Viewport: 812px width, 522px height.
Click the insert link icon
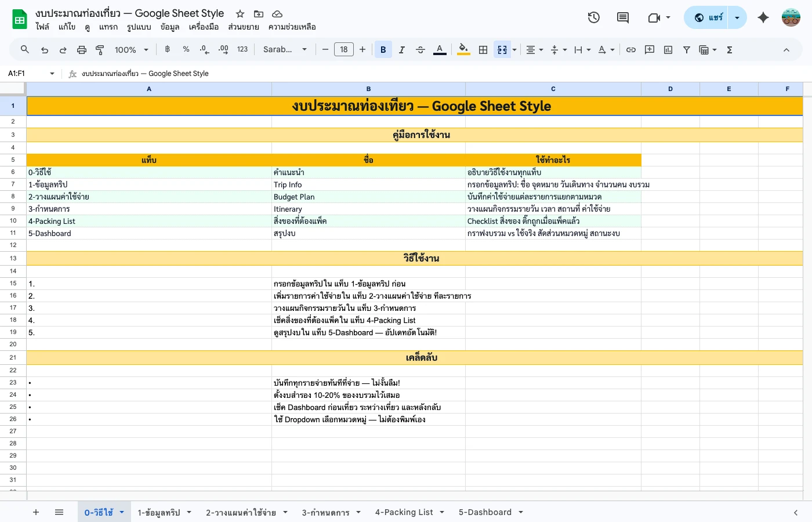coord(631,50)
